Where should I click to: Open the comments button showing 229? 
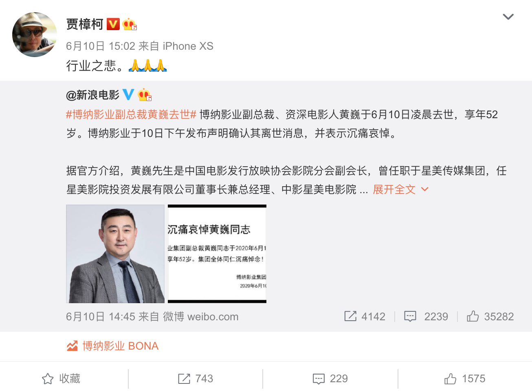(x=330, y=379)
